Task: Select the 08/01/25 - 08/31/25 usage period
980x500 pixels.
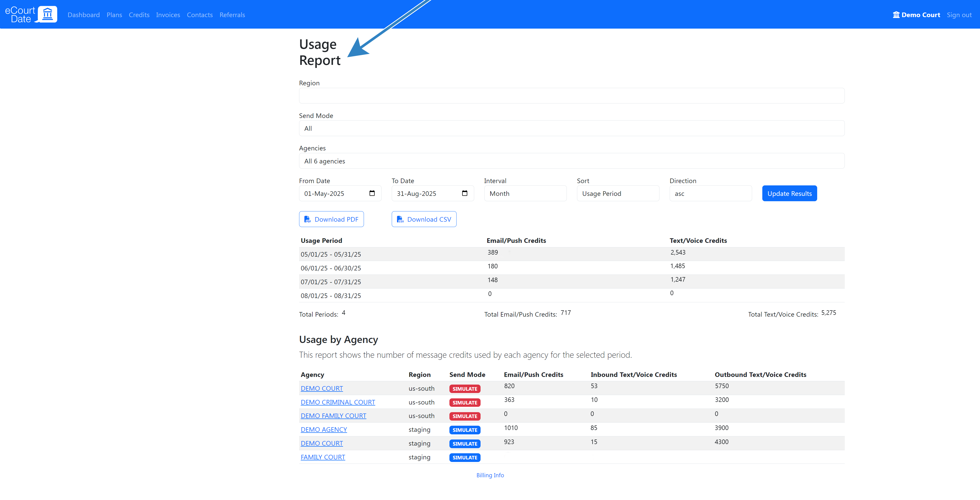Action: pos(330,295)
